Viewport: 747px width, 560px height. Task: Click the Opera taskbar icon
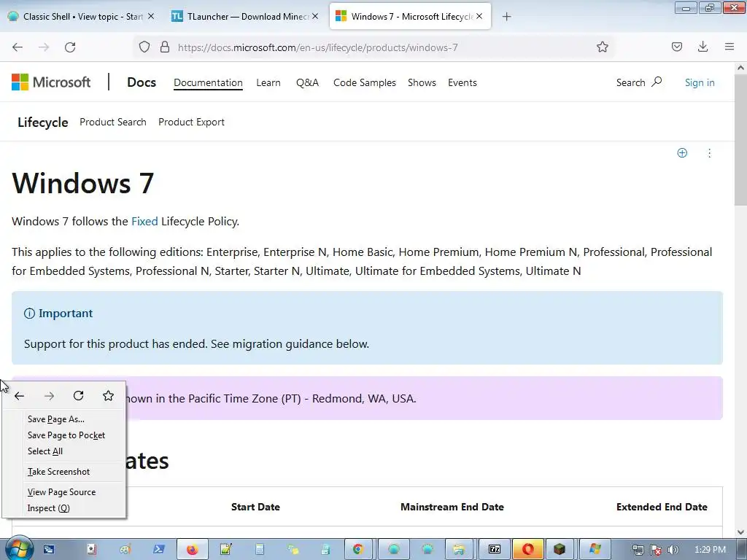(x=528, y=550)
